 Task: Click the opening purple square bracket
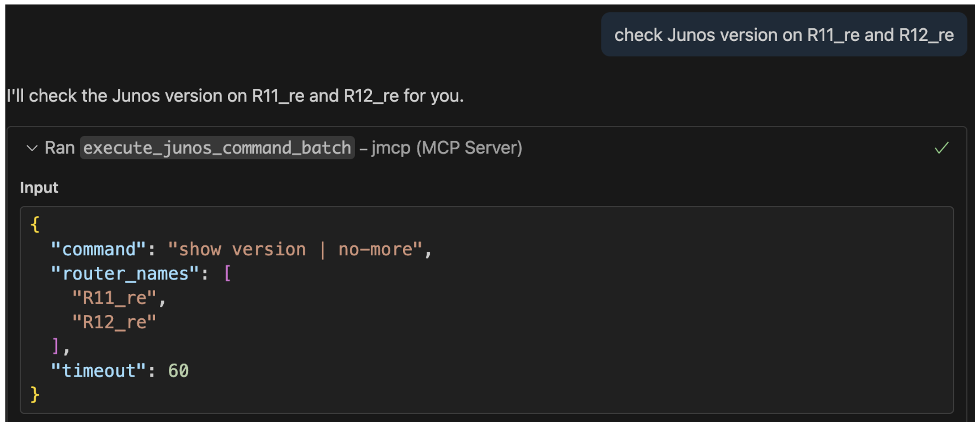coord(227,274)
